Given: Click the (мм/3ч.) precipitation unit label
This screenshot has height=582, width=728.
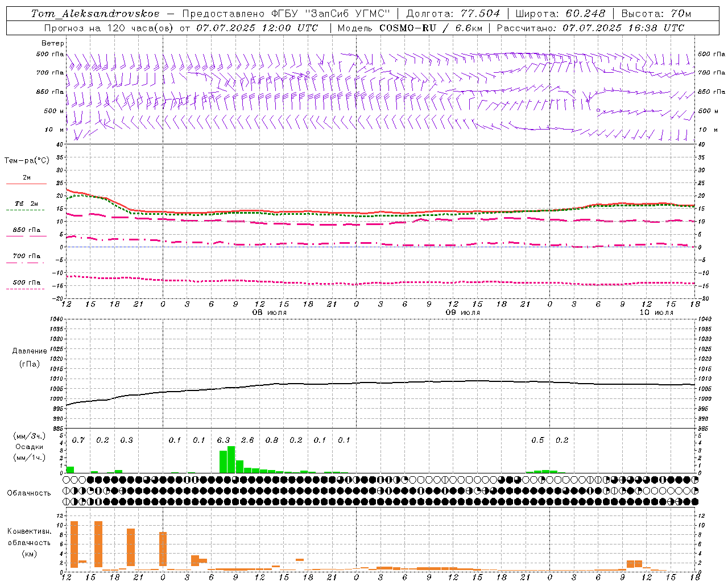Looking at the screenshot, I should pyautogui.click(x=29, y=436).
